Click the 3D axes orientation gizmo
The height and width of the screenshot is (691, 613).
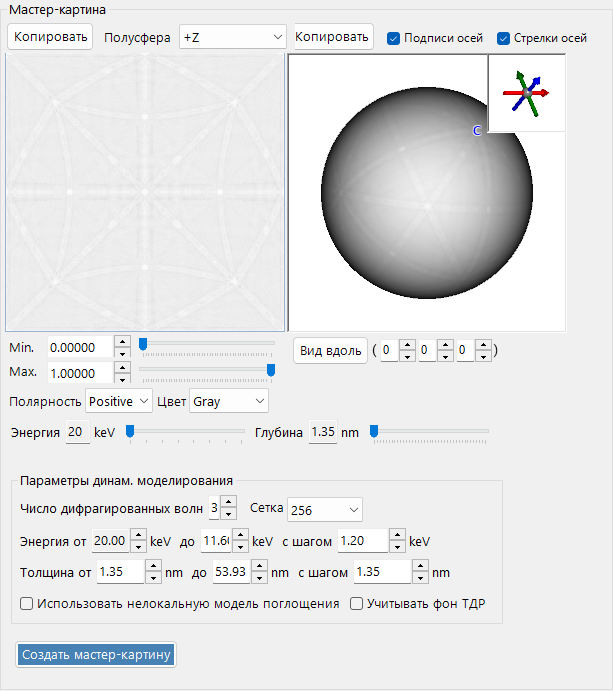tap(527, 93)
